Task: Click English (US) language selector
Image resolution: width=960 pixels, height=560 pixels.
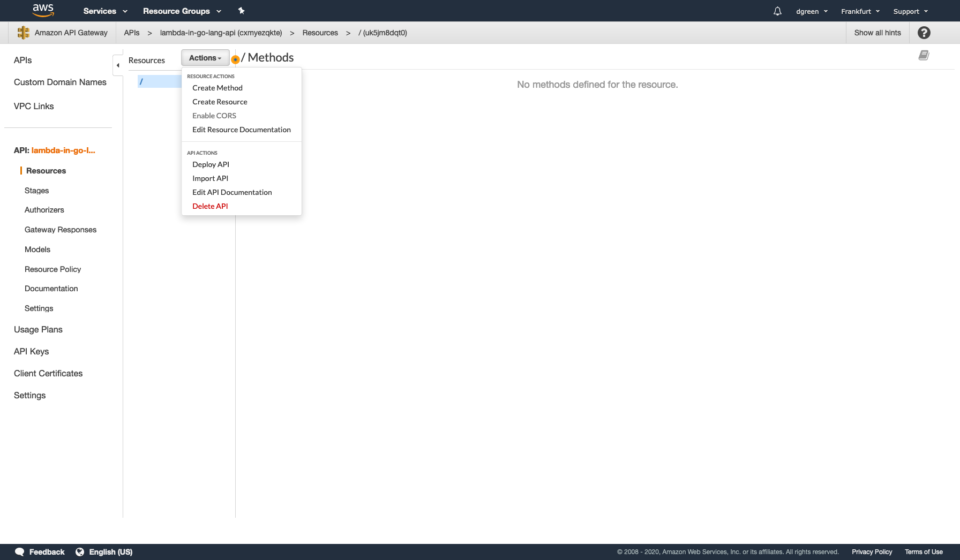Action: [x=111, y=552]
